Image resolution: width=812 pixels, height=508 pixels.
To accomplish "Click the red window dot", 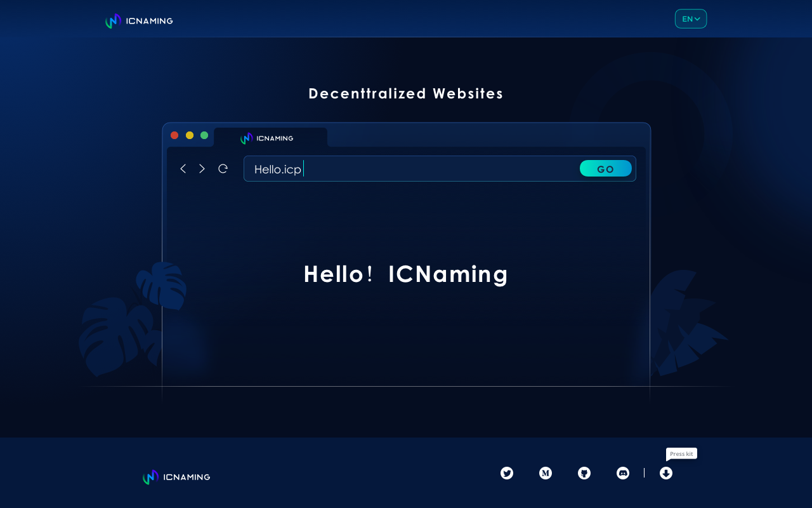I will click(x=174, y=135).
